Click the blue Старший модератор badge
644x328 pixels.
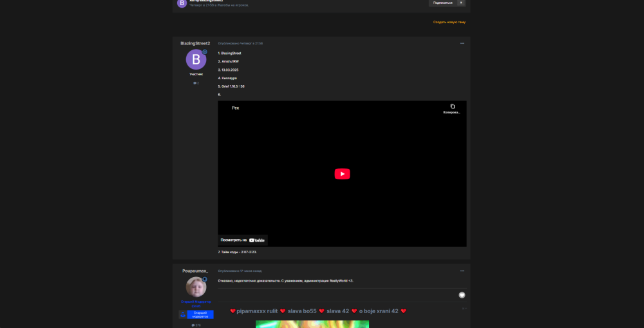click(196, 314)
